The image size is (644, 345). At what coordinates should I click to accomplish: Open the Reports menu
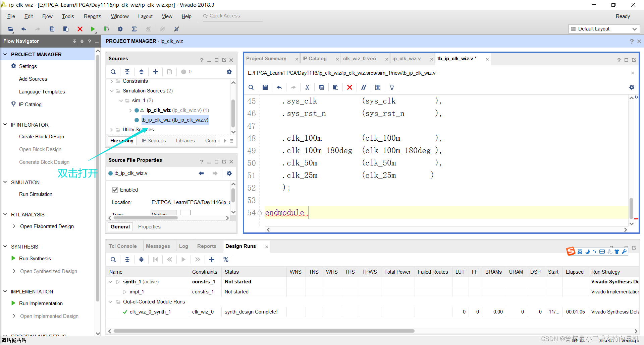(92, 16)
